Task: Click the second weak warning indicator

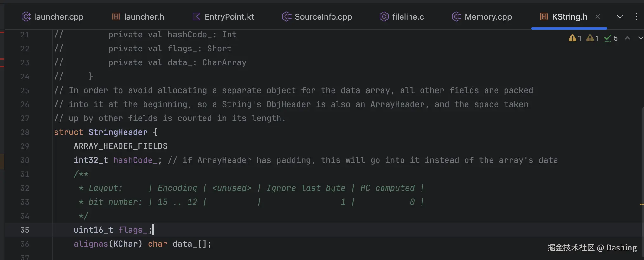Action: (x=590, y=38)
